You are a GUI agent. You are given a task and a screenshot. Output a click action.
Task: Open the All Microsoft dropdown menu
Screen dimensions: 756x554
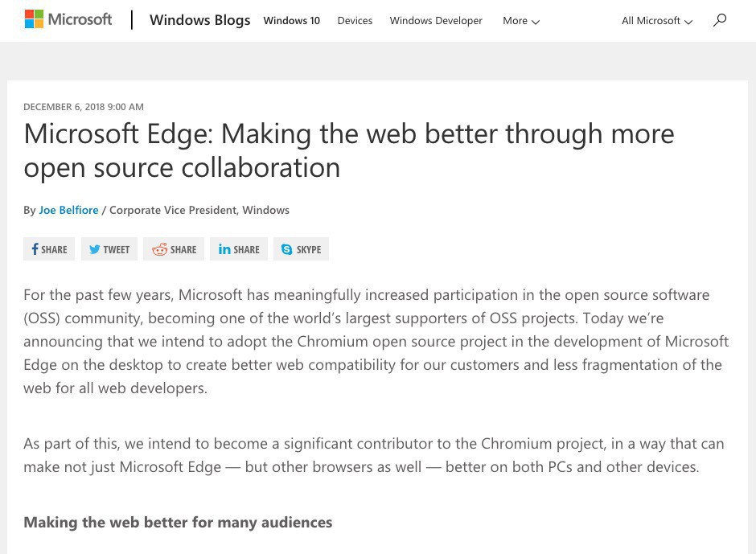coord(656,21)
